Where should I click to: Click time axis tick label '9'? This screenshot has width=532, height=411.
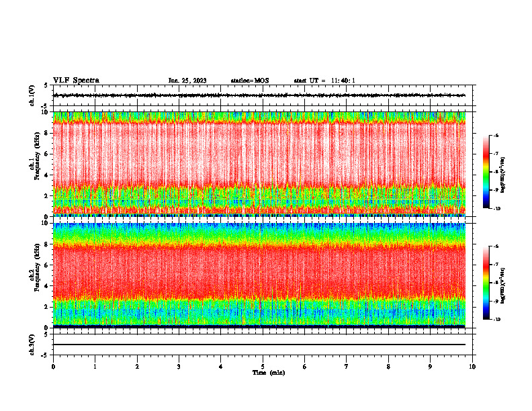tap(430, 367)
